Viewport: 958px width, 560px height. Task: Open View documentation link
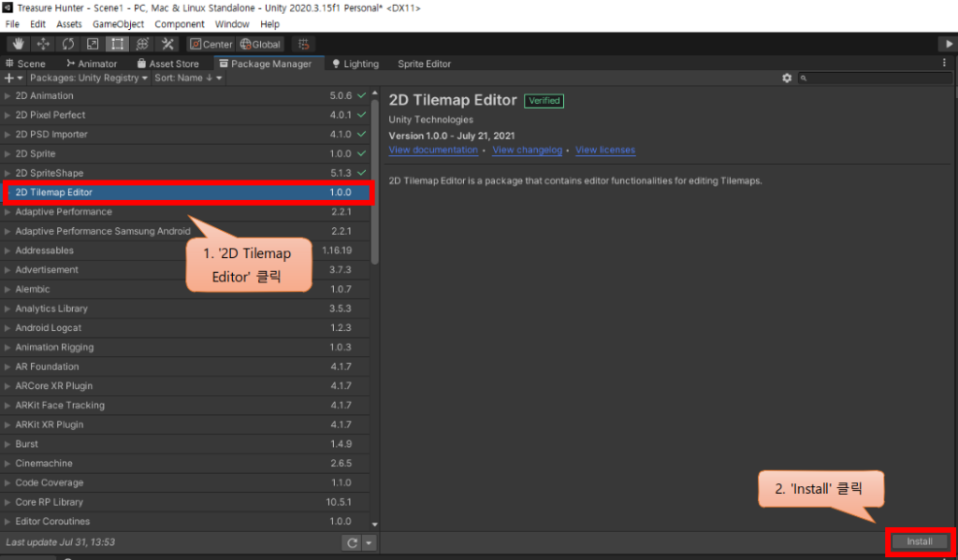coord(433,151)
